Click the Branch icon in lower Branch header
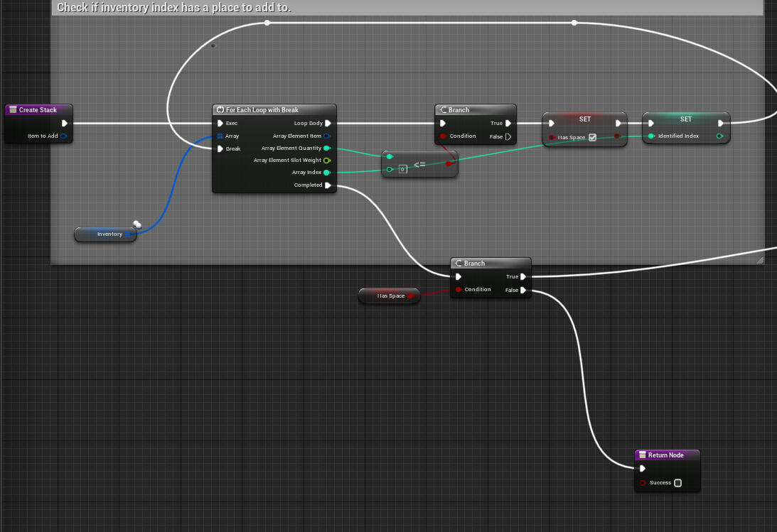The width and height of the screenshot is (777, 532). coord(459,263)
